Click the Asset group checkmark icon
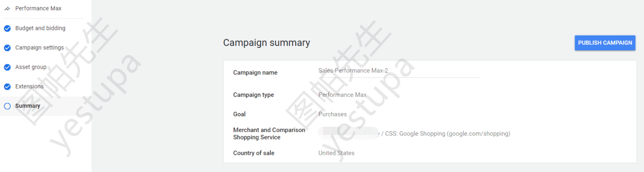Screen dimensions: 644x172 [7, 67]
